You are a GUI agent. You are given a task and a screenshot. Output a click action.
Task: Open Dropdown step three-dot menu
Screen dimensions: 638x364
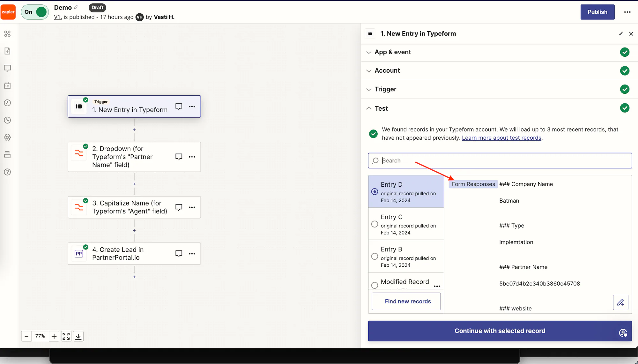[192, 157]
